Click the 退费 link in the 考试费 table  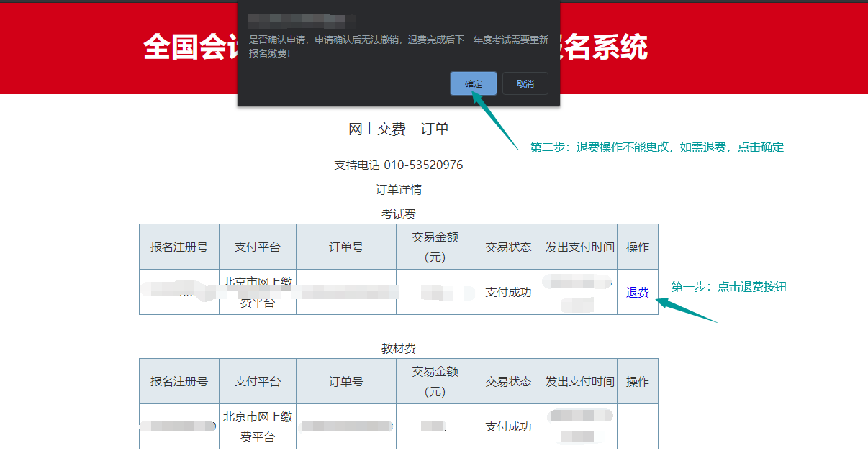coord(637,292)
